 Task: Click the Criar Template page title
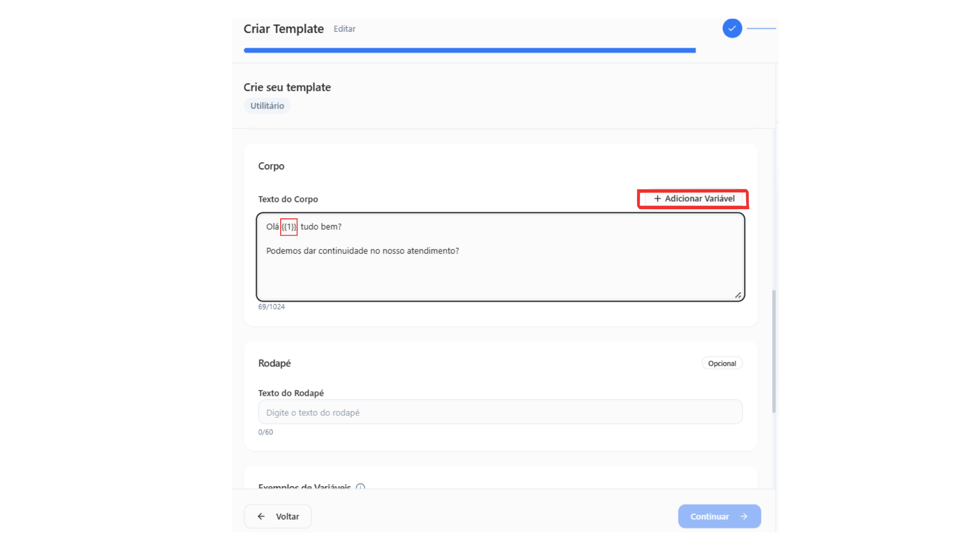[x=283, y=29]
